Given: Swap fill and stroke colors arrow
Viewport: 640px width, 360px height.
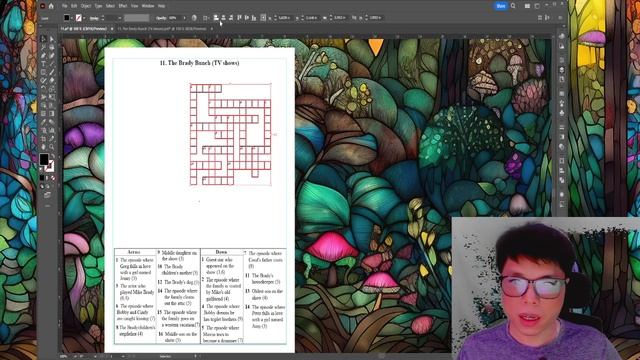Looking at the screenshot, I should (x=53, y=156).
